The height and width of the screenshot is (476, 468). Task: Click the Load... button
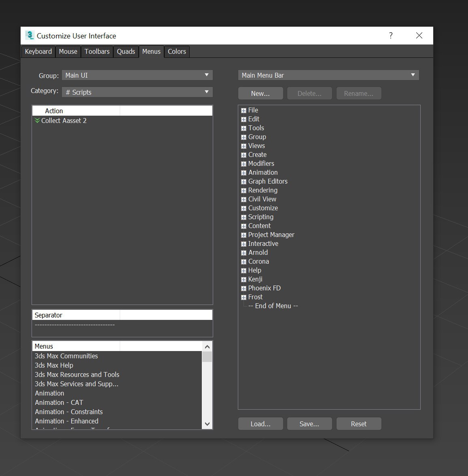tap(260, 424)
